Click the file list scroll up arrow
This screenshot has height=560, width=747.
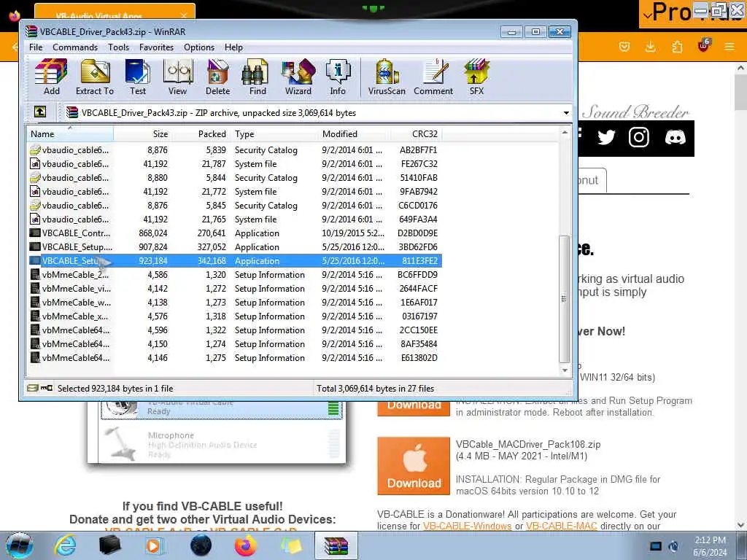click(x=565, y=133)
